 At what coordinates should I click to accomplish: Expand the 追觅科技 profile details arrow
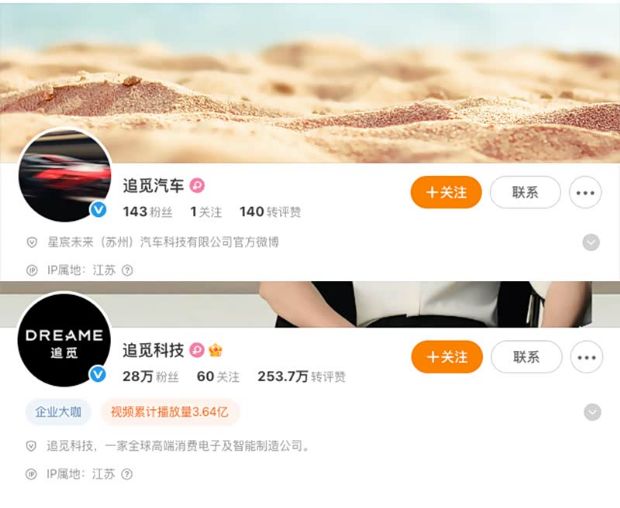592,412
